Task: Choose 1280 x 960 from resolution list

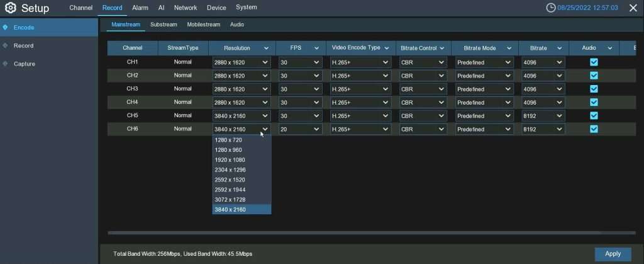Action: pyautogui.click(x=241, y=150)
